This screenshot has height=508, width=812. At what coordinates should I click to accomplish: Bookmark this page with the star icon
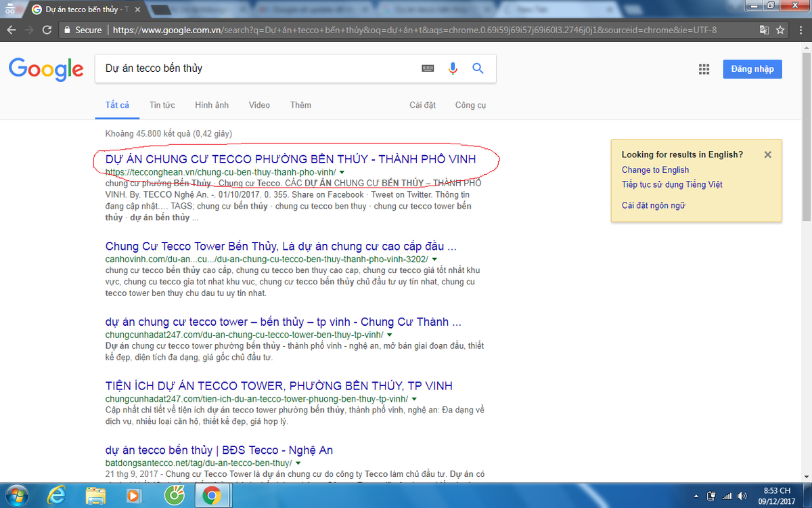coord(780,30)
